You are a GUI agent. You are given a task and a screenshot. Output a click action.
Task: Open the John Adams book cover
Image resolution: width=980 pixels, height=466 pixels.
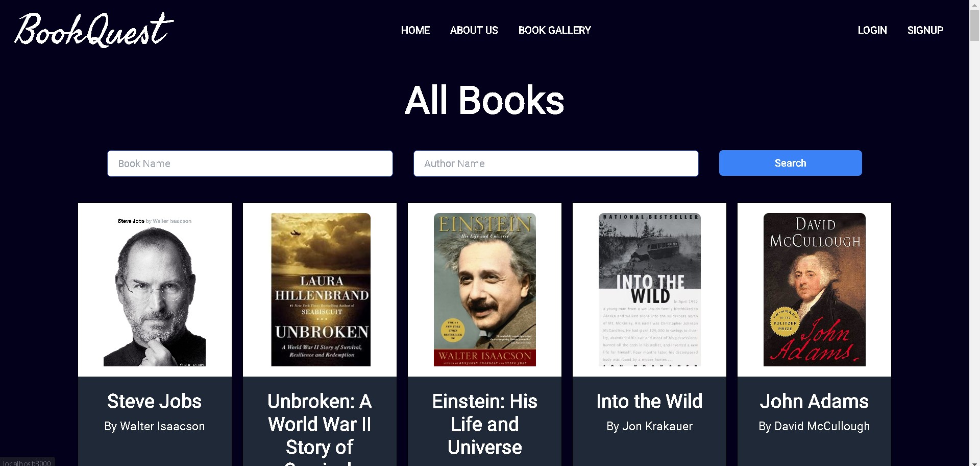tap(815, 290)
